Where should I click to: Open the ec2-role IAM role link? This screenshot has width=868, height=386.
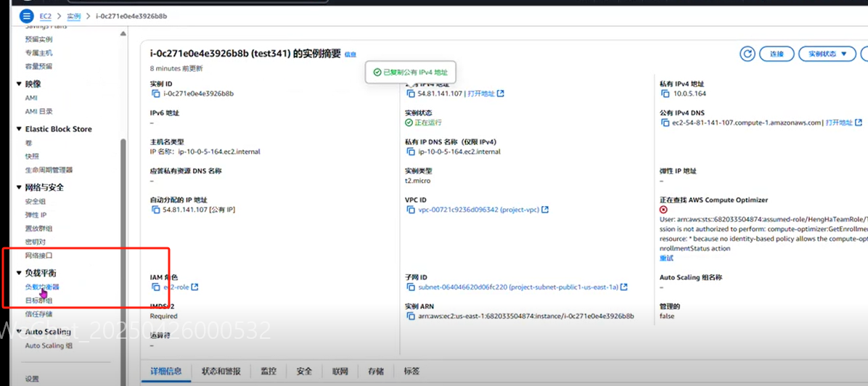tap(176, 287)
